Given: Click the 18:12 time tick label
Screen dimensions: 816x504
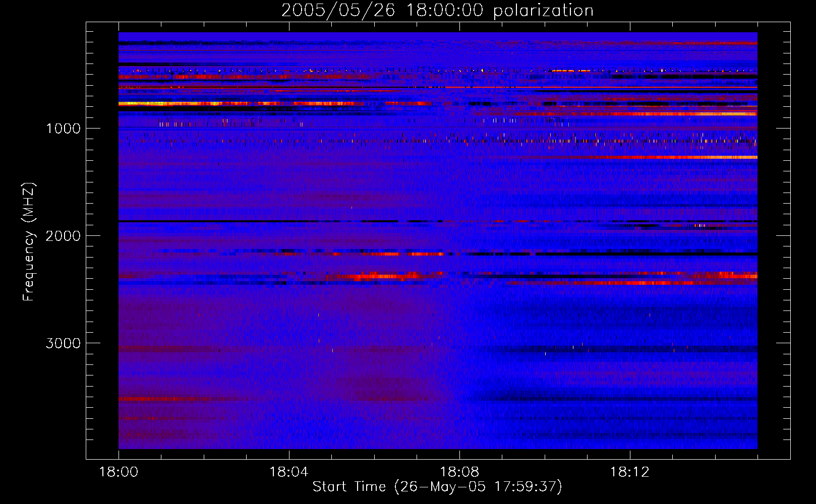Looking at the screenshot, I should (630, 472).
